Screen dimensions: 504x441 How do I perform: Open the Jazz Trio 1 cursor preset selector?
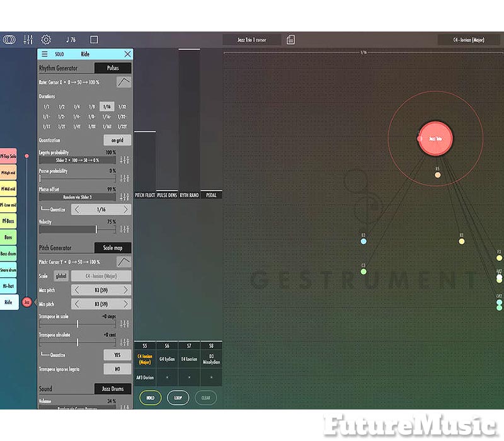(x=251, y=40)
